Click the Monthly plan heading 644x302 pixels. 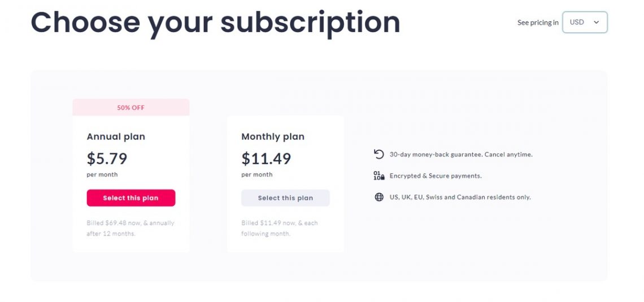pos(273,137)
